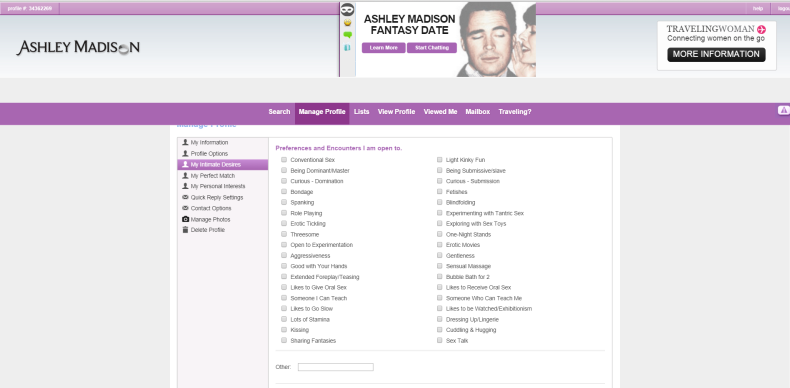This screenshot has height=388, width=790.
Task: Click envelope icon beside Quick Reply Settings
Action: click(185, 198)
